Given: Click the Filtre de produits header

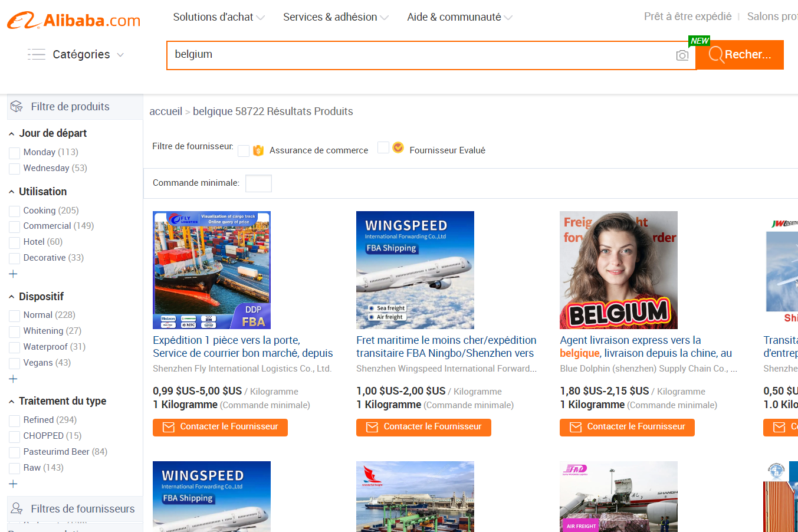Looking at the screenshot, I should pyautogui.click(x=75, y=107).
